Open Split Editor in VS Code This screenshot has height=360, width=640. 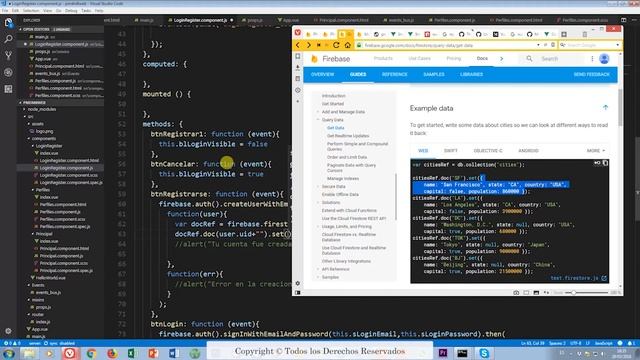[x=623, y=20]
